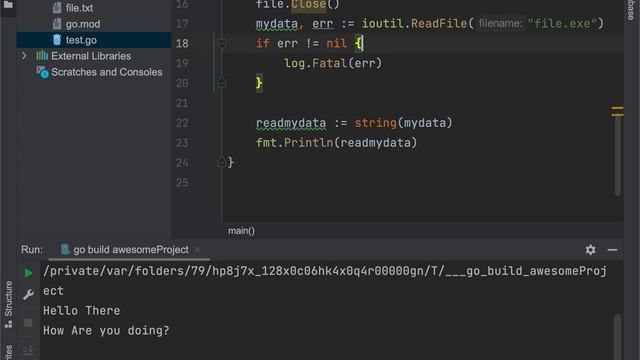Click the function fold end marker at line 24
Viewport: 640px width, 360px height.
(x=222, y=162)
